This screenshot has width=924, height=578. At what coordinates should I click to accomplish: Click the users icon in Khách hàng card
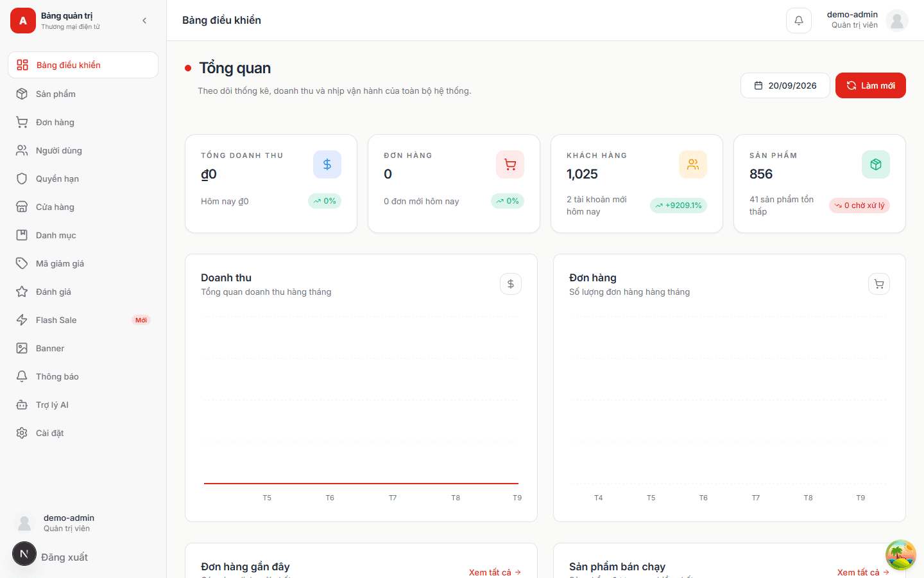tap(693, 164)
